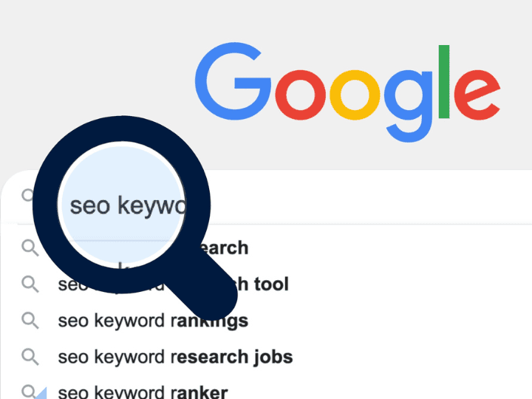
Task: Click the blue capital G in the Google logo
Action: click(x=228, y=87)
